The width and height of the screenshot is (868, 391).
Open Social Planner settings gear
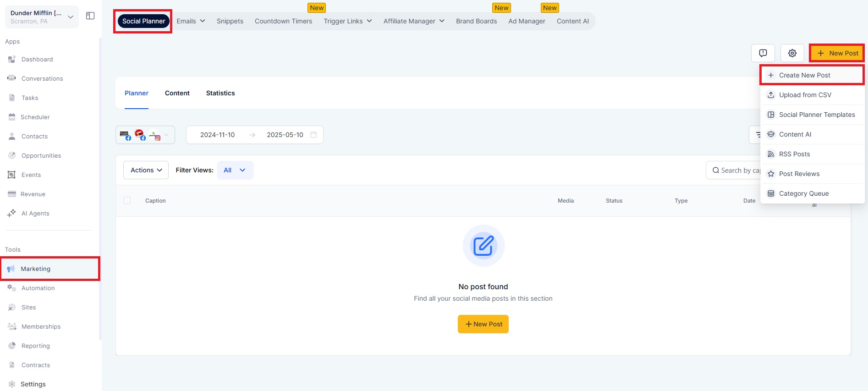click(x=792, y=53)
